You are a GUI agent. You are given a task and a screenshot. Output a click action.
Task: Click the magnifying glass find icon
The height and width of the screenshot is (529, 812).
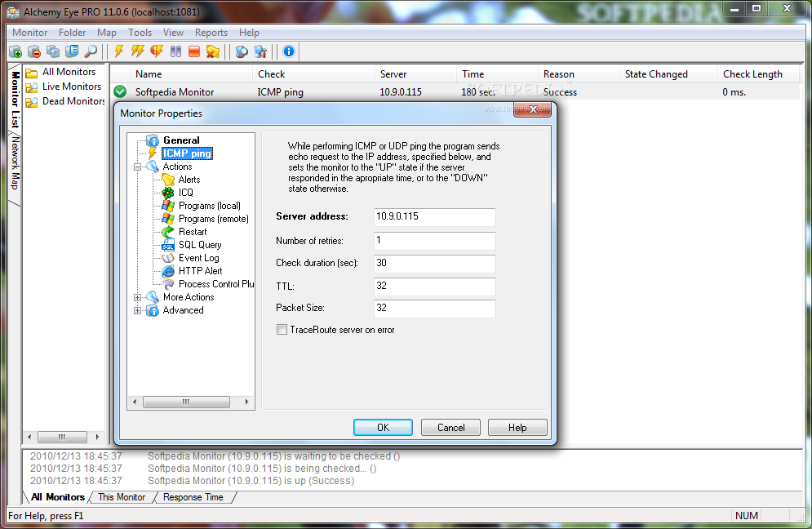pyautogui.click(x=91, y=51)
